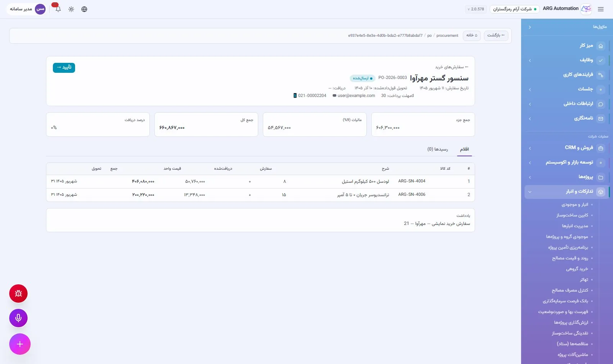Expand the جلسات menu chevron
This screenshot has height=364, width=613.
point(530,89)
